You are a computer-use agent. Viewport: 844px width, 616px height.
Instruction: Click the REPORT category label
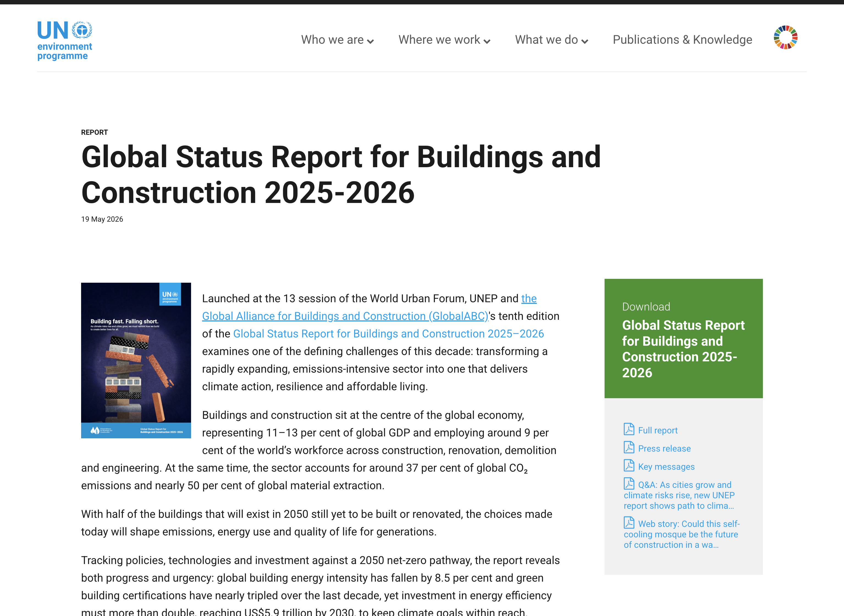94,132
